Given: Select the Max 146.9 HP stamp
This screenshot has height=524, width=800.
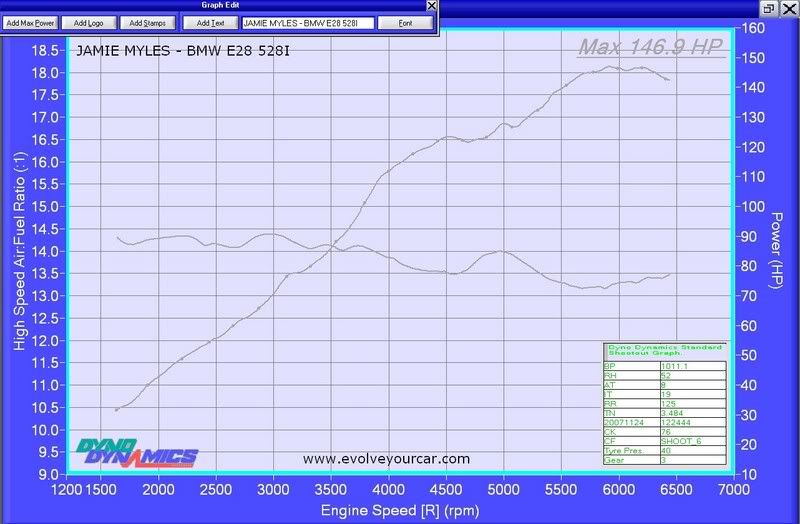Looking at the screenshot, I should point(650,47).
